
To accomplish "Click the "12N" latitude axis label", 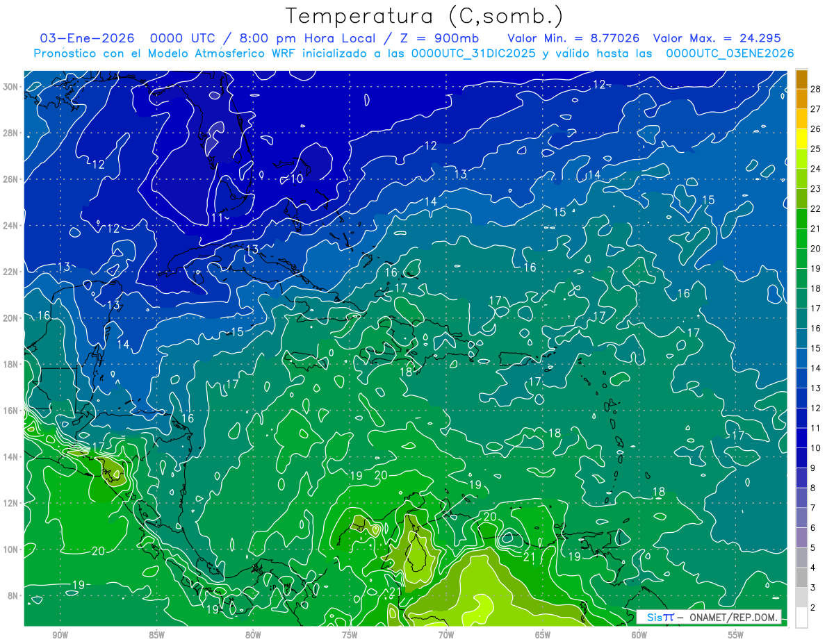I will tap(11, 503).
